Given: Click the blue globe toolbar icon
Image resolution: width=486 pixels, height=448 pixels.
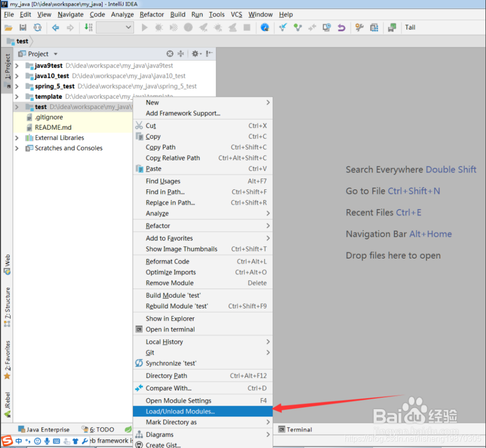Looking at the screenshot, I should click(x=265, y=27).
